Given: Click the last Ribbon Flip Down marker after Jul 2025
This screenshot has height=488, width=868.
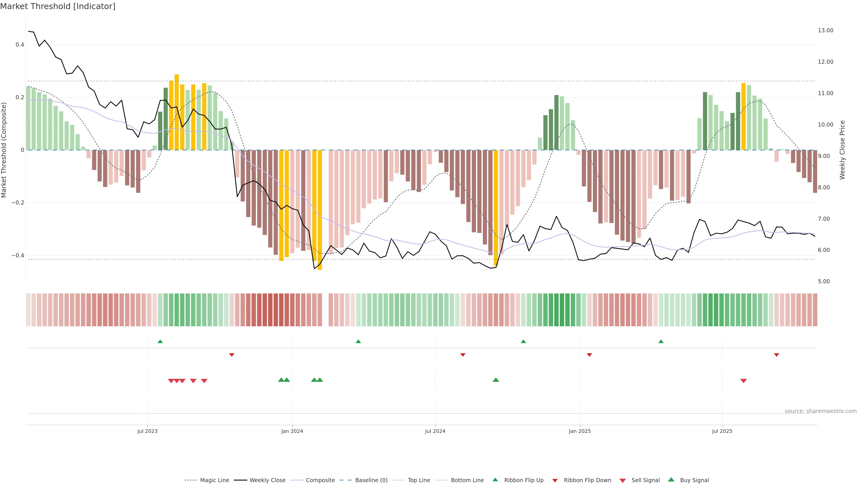Looking at the screenshot, I should coord(776,355).
